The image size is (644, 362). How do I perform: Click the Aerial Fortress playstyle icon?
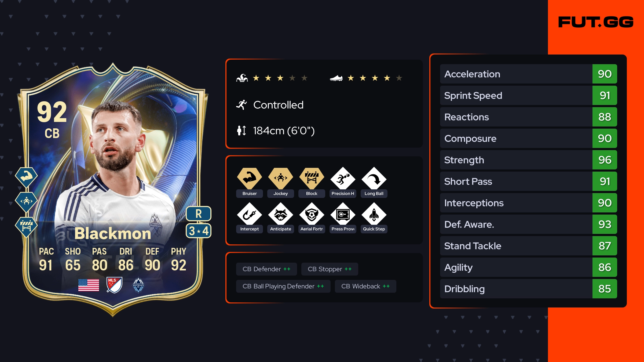312,214
